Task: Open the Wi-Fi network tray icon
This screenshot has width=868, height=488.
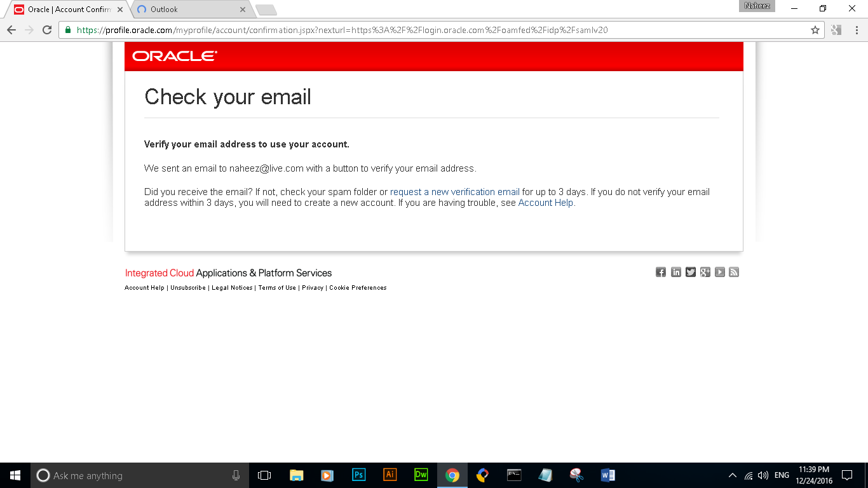Action: (749, 475)
